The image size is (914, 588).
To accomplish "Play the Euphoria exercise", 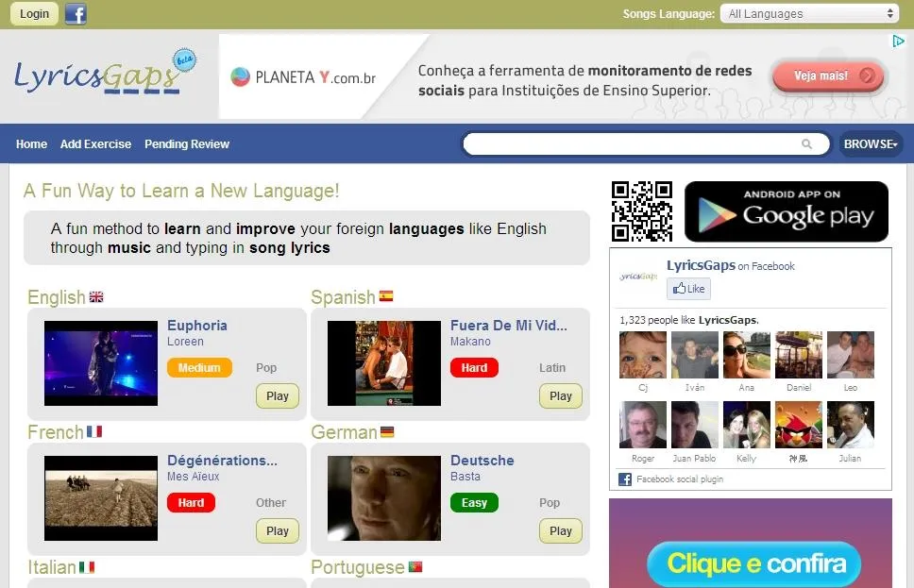I will click(x=278, y=395).
